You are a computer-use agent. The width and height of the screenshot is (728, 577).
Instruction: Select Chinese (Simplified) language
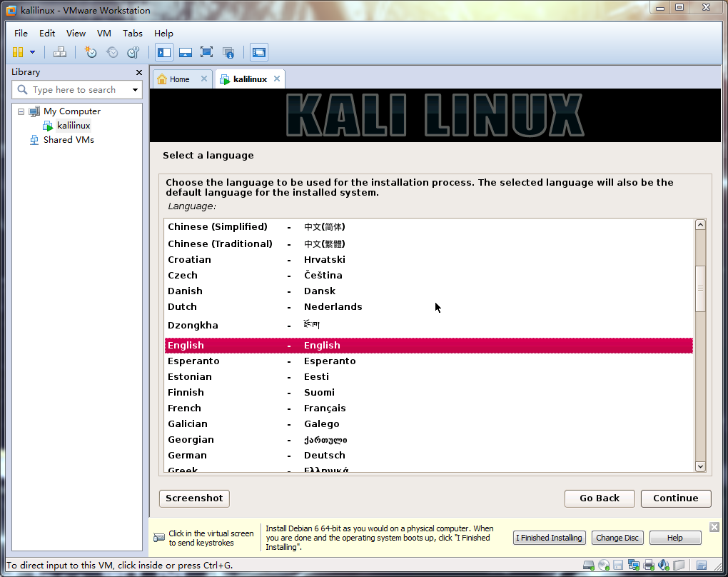click(428, 226)
